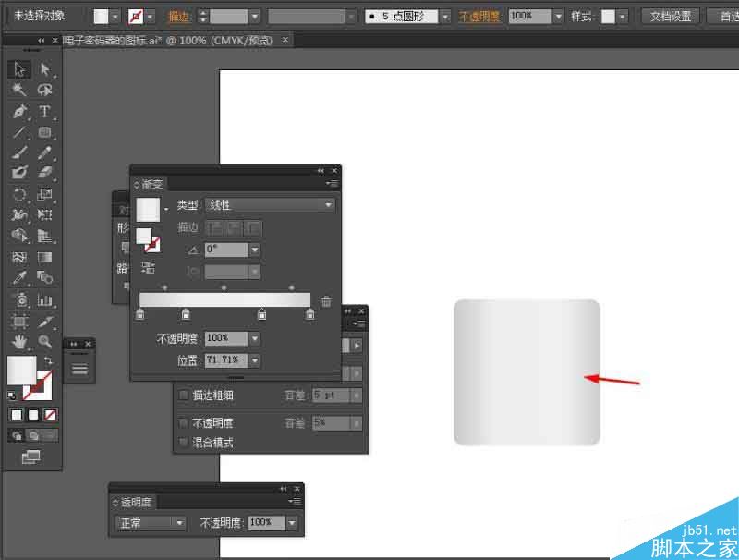Image resolution: width=739 pixels, height=560 pixels.
Task: Click the orange Opacity (不透明度) link
Action: point(479,17)
